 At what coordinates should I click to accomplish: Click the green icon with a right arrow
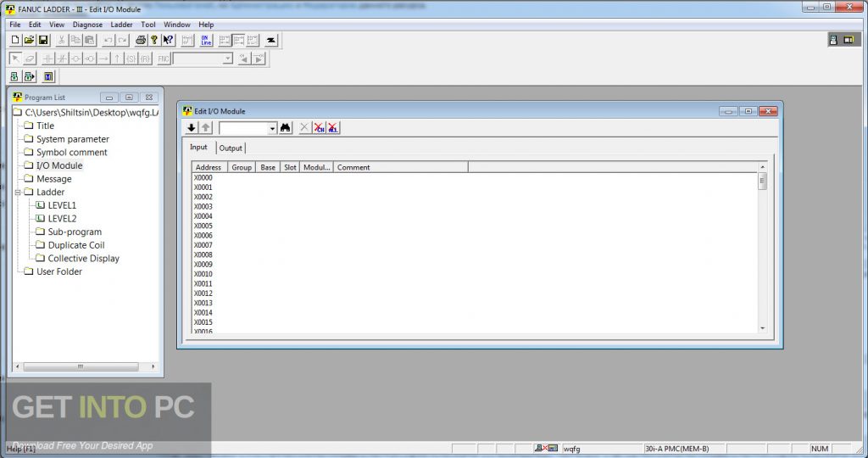click(30, 77)
